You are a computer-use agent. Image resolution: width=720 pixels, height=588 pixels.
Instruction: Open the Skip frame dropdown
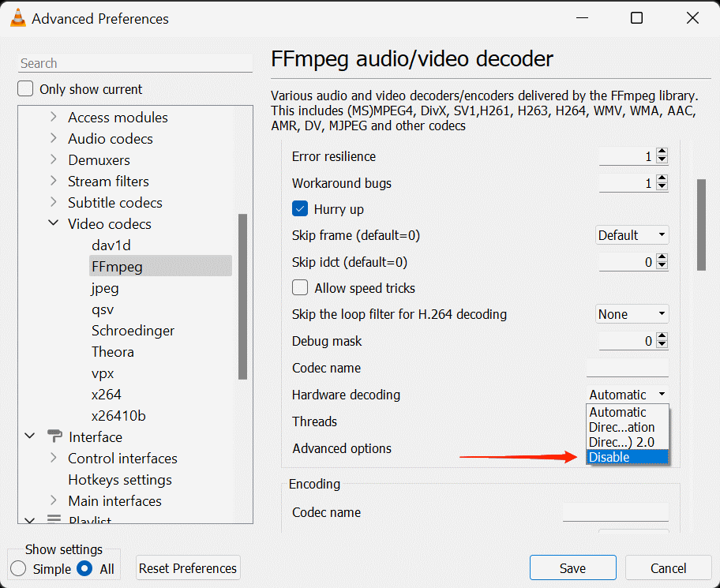point(632,235)
